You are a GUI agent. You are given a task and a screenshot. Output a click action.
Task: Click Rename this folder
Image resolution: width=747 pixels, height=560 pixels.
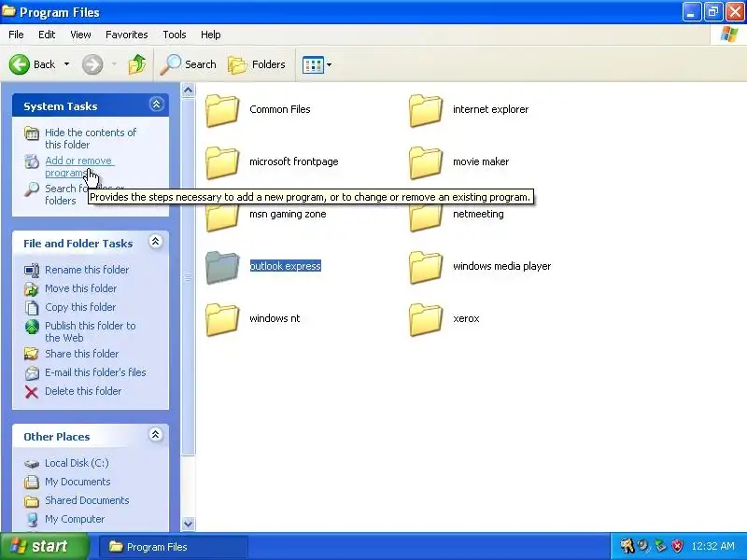tap(87, 270)
